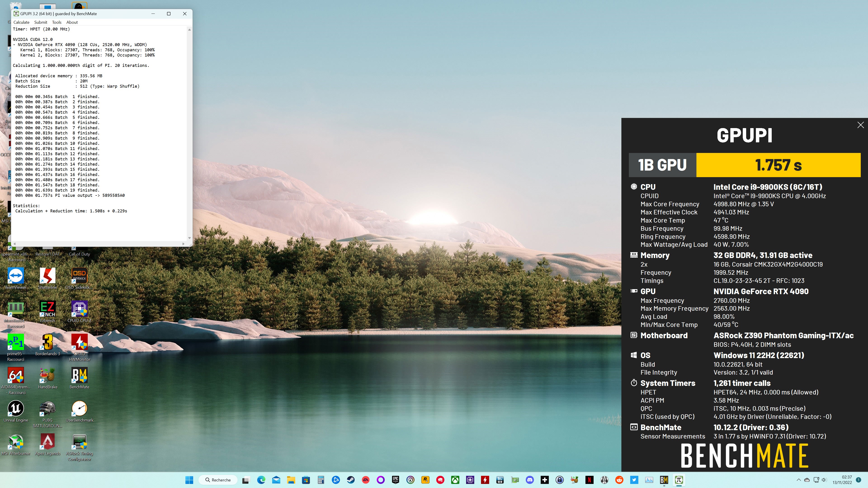Click the UserBenchmark desktop icon

click(x=79, y=411)
